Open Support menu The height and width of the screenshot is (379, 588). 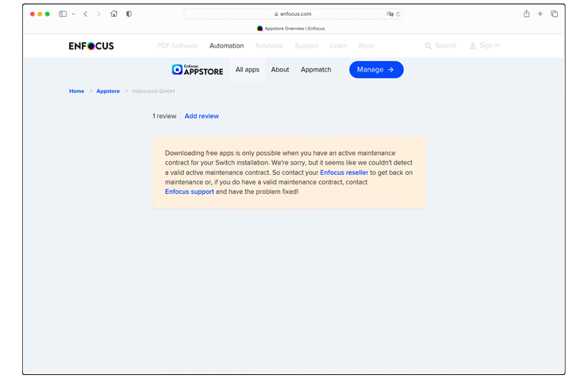306,46
